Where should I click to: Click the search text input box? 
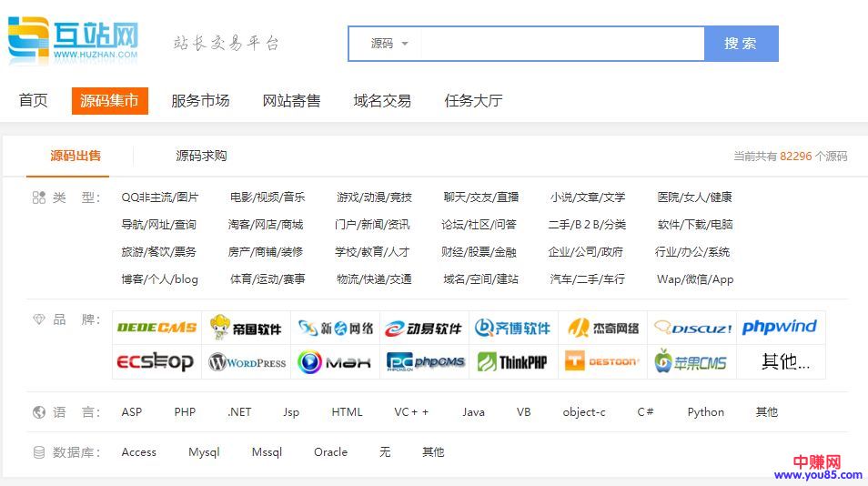pyautogui.click(x=562, y=44)
